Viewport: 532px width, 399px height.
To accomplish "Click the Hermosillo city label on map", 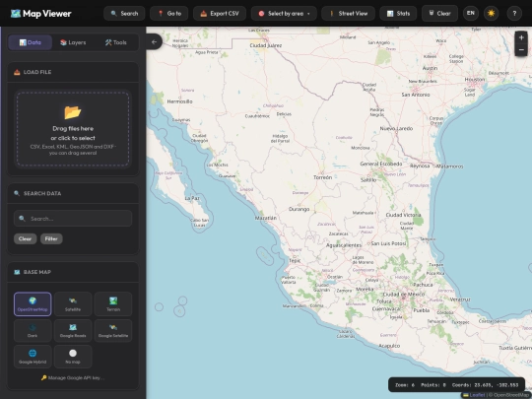I will 180,101.
